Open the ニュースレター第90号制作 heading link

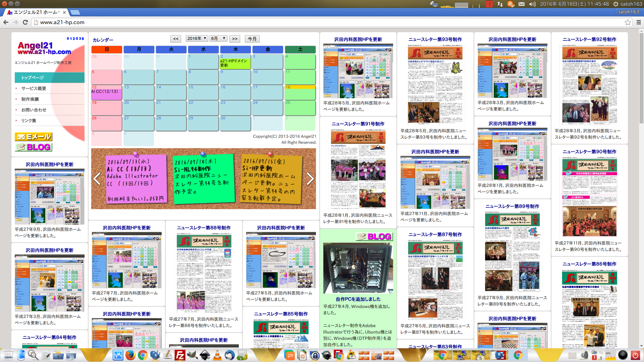tap(589, 152)
